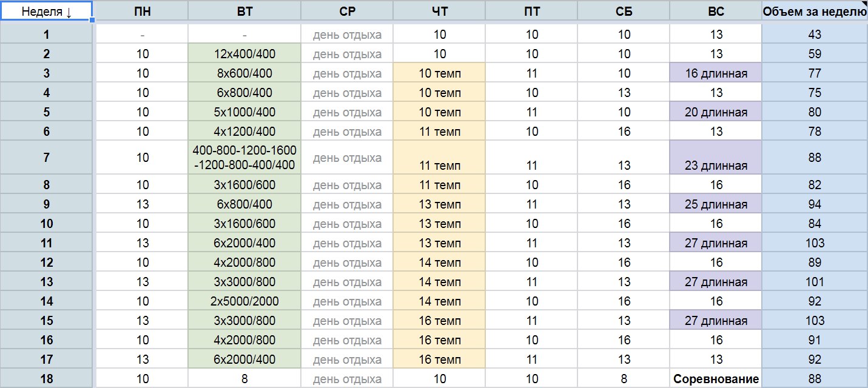Screen dimensions: 868x388
Task: Click the 2x5000/2000 interval cell
Action: [x=244, y=301]
